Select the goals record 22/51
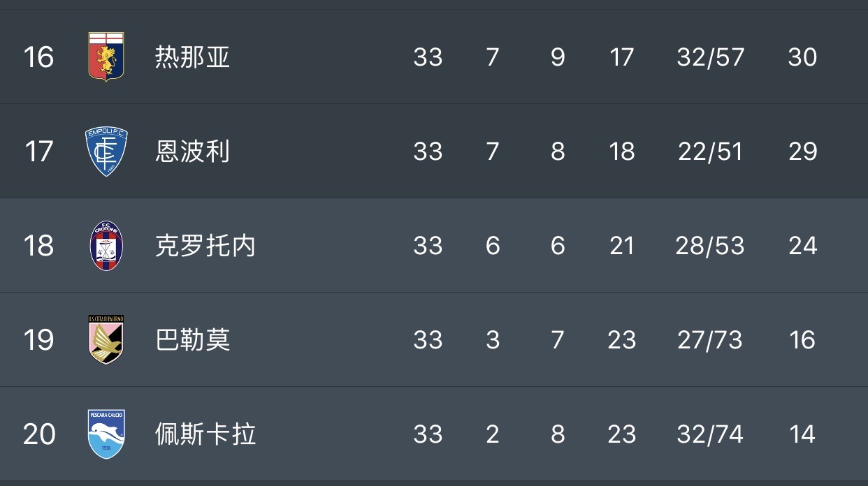Viewport: 868px width, 486px height. [x=710, y=152]
